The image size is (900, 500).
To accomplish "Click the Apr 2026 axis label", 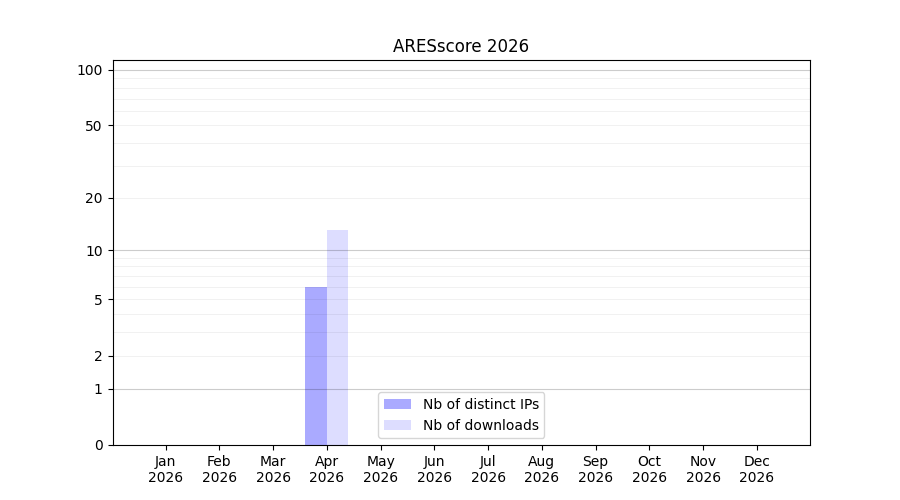I will coord(327,469).
